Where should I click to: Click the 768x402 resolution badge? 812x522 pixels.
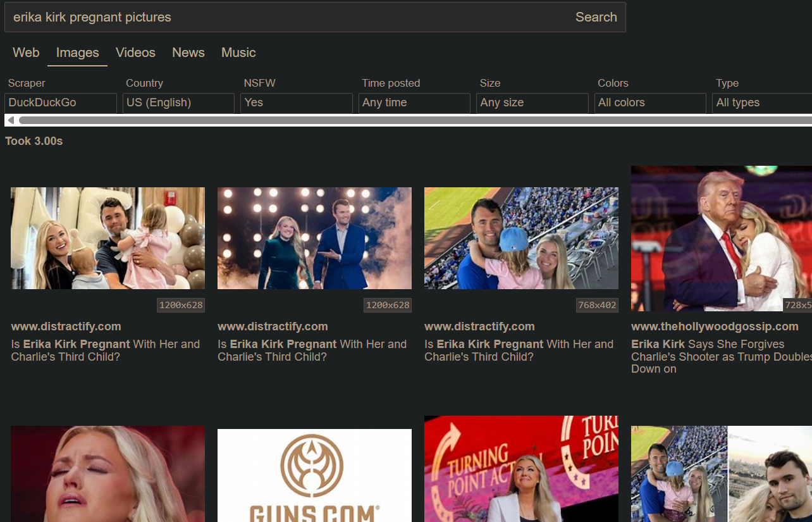pos(597,305)
